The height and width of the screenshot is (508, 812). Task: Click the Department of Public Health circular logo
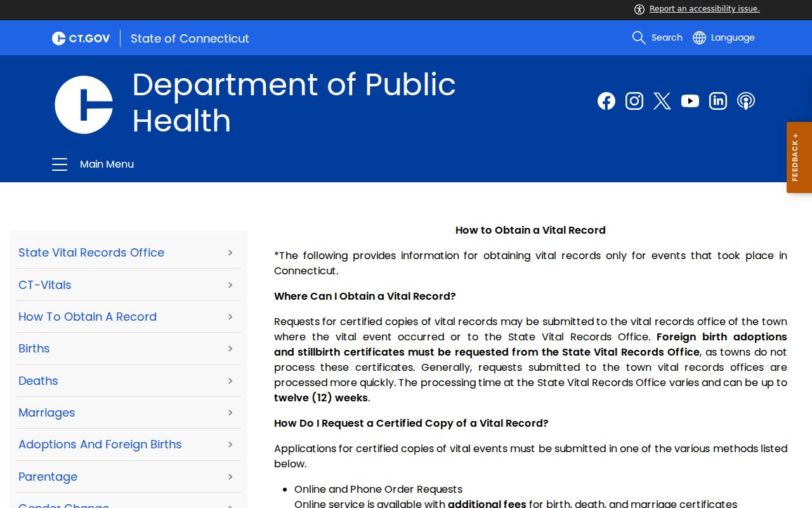click(x=84, y=105)
